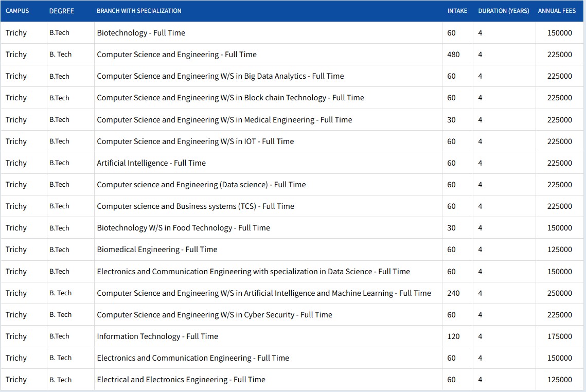Click intake value 120
The height and width of the screenshot is (392, 586).
pos(453,336)
